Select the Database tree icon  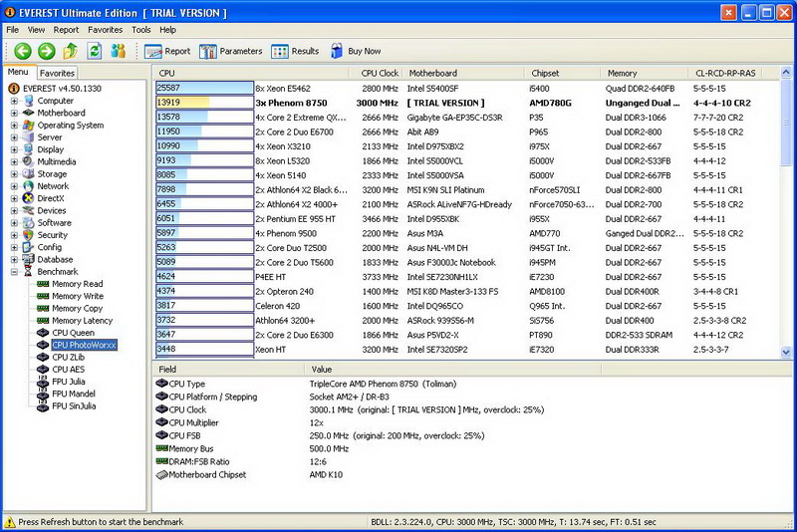point(29,259)
